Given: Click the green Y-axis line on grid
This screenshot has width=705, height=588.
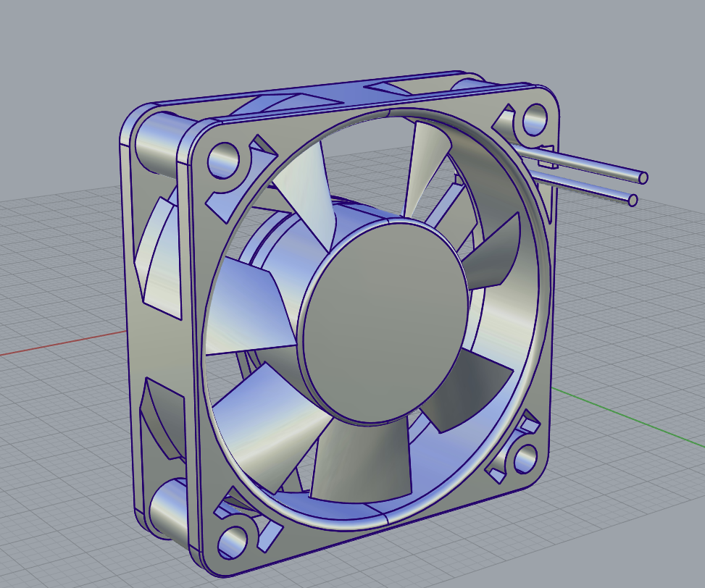Looking at the screenshot, I should tap(629, 416).
